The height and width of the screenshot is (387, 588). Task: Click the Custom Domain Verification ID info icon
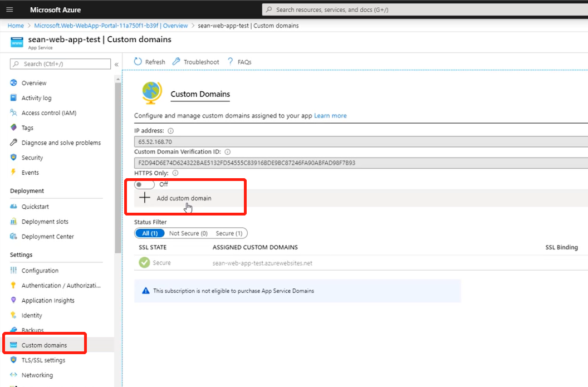228,152
